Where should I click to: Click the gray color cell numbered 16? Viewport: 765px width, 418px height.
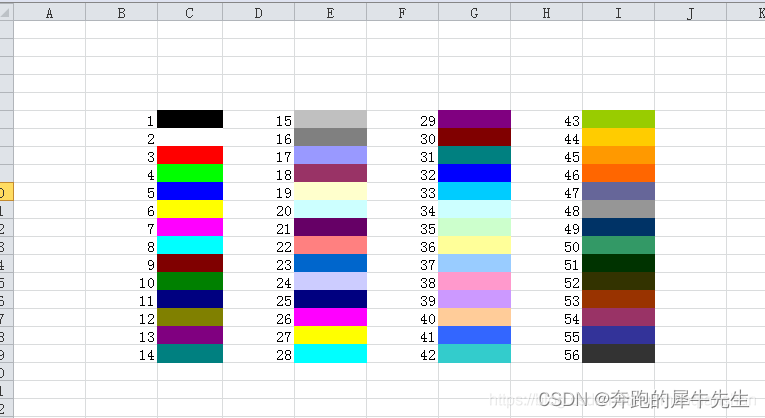(x=330, y=137)
